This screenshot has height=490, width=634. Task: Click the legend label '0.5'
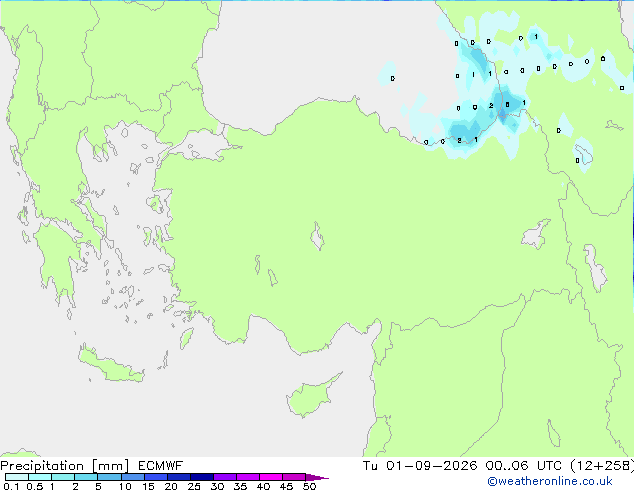tap(34, 486)
